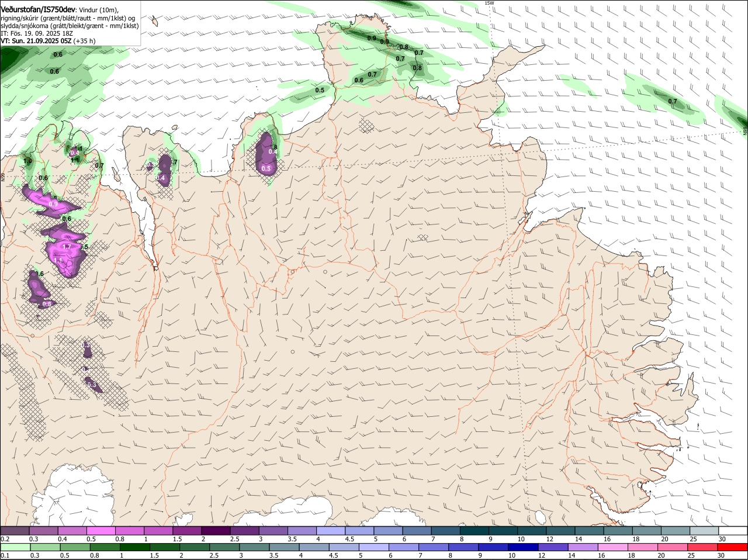748x560 pixels.
Task: Click the '0.2' label on snow legend
Action: click(5, 538)
